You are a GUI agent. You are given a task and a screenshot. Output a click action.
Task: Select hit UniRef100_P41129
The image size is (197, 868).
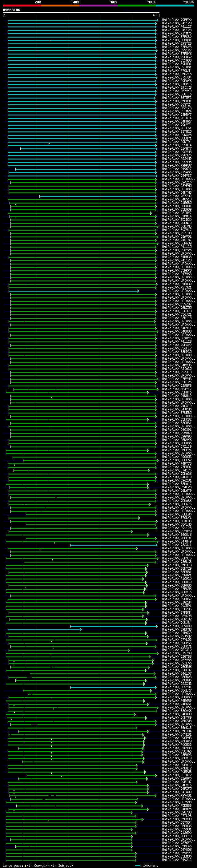pos(177,23)
